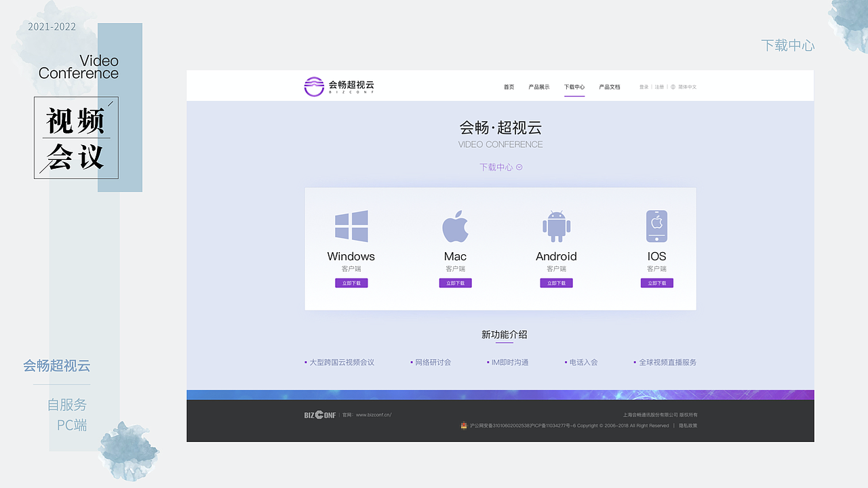Click the IM即时沟通 feature link

point(510,363)
